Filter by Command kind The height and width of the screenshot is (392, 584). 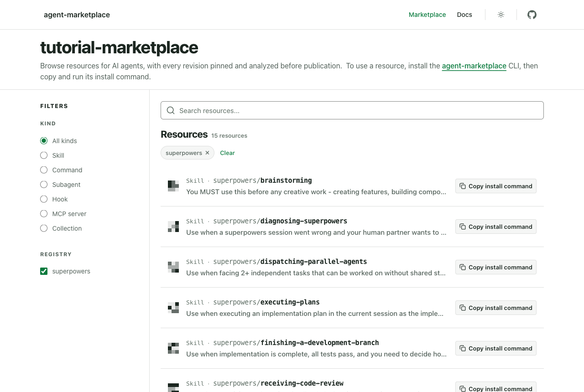point(44,170)
